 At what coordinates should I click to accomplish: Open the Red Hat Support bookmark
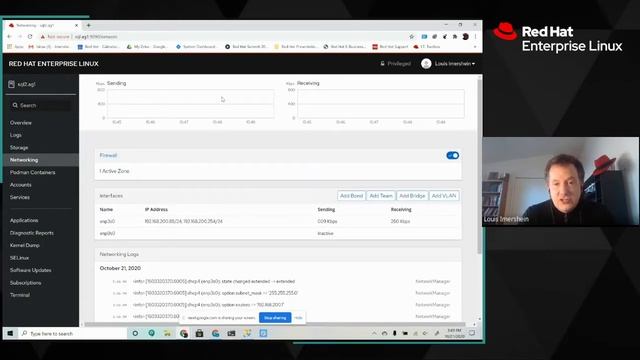point(390,47)
